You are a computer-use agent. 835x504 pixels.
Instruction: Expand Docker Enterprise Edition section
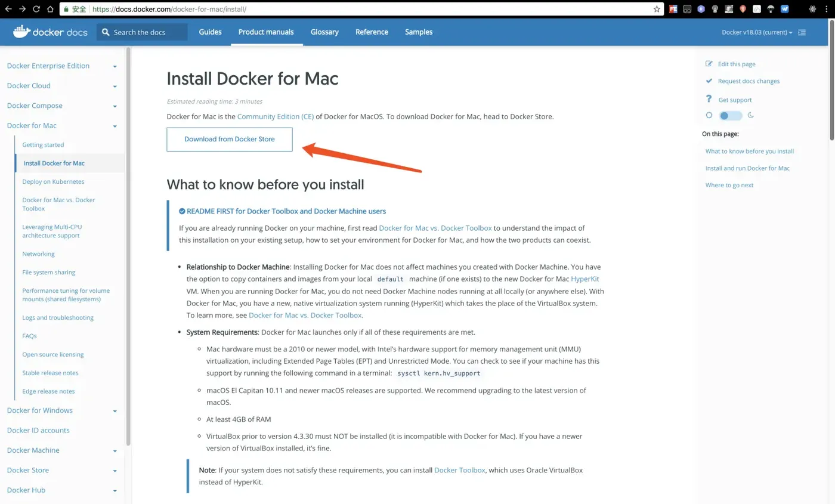click(115, 66)
